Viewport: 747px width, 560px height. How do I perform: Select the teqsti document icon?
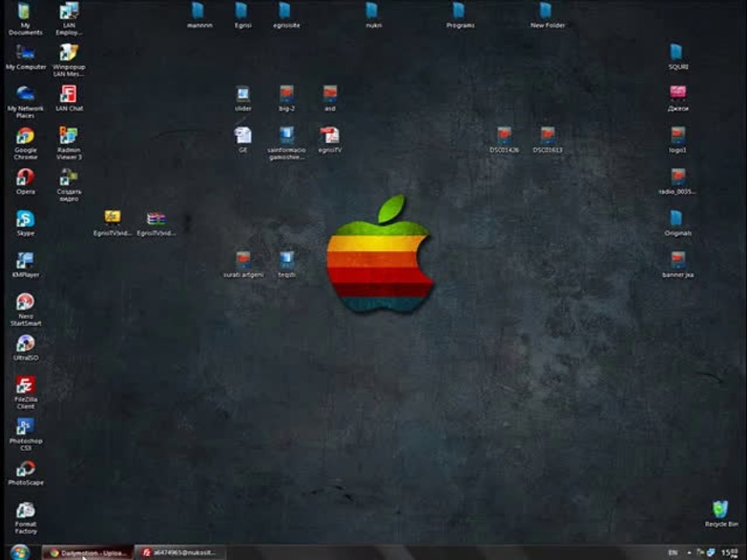tap(286, 264)
